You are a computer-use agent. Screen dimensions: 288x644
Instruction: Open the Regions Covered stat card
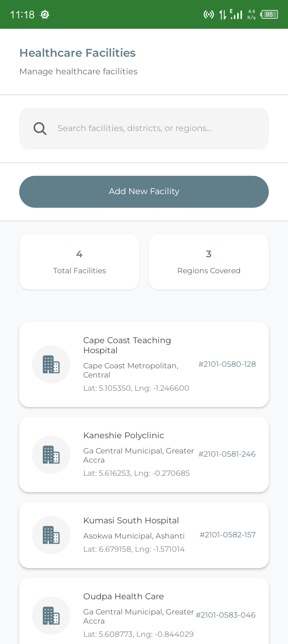click(x=209, y=262)
